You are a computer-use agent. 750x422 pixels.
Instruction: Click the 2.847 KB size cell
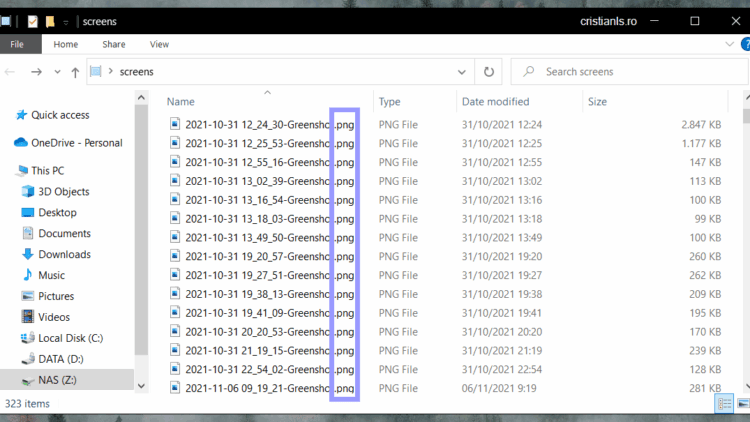pyautogui.click(x=701, y=125)
